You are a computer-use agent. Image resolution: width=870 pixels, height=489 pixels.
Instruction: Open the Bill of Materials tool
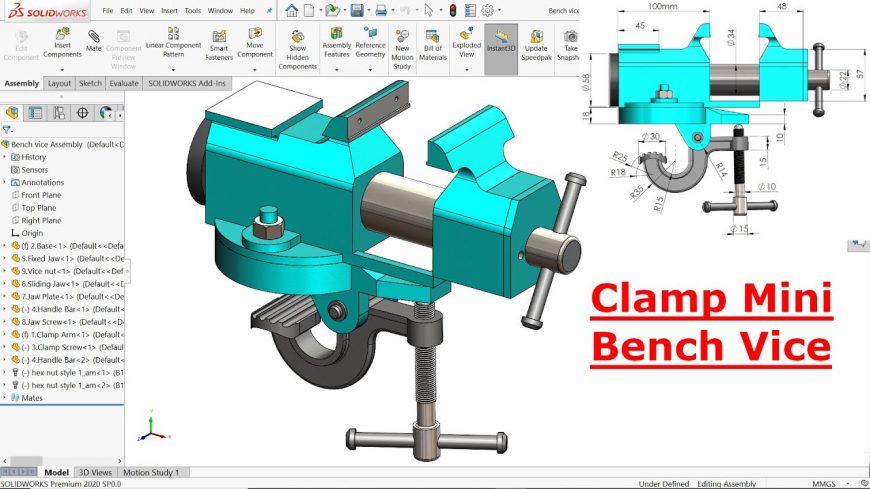pos(433,45)
